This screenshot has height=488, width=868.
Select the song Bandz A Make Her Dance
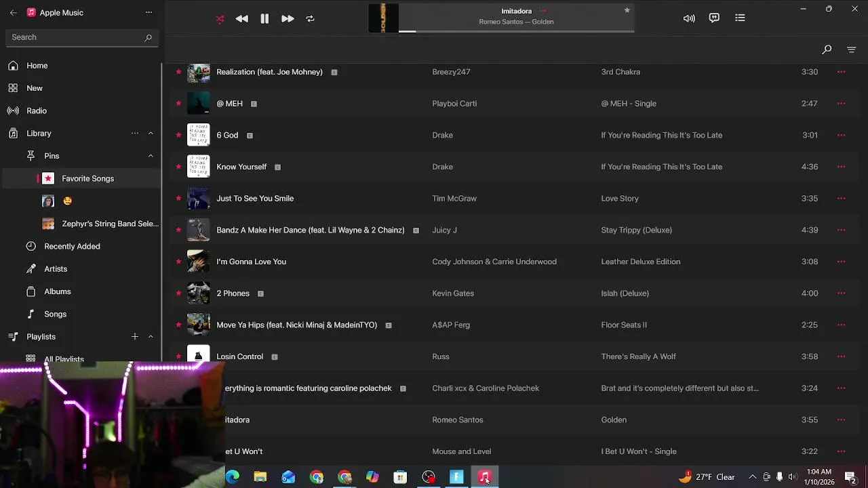[x=310, y=230]
